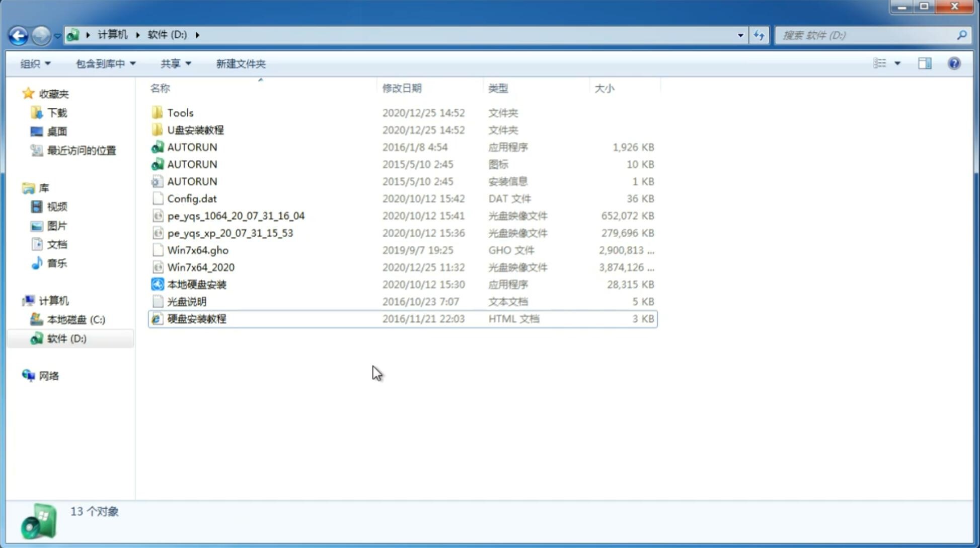Open the U盘安装教程 folder
980x548 pixels.
[195, 130]
